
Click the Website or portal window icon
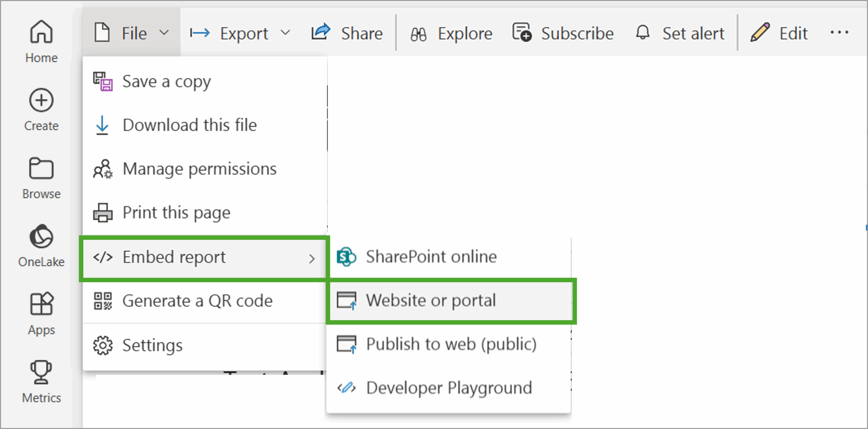click(x=347, y=300)
